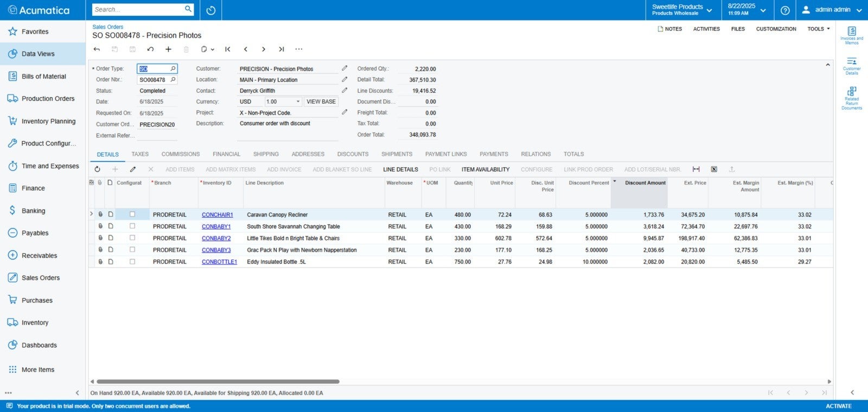Open Receivables workspace

coord(42,256)
